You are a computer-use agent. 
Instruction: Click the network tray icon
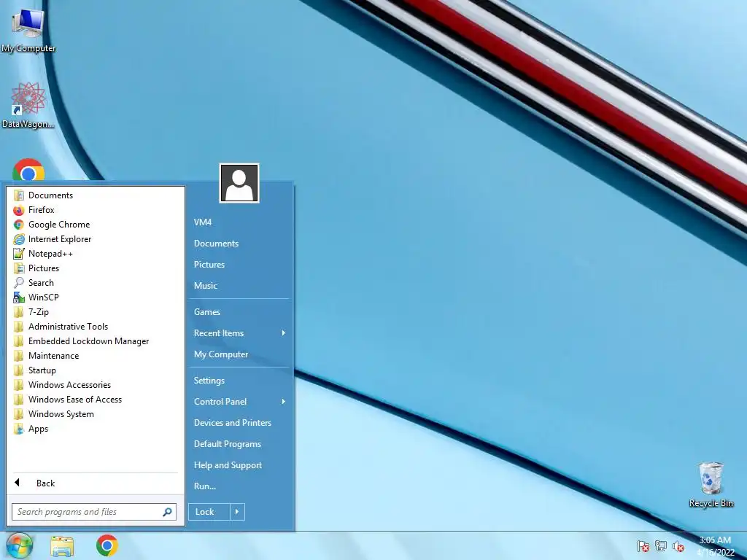661,545
